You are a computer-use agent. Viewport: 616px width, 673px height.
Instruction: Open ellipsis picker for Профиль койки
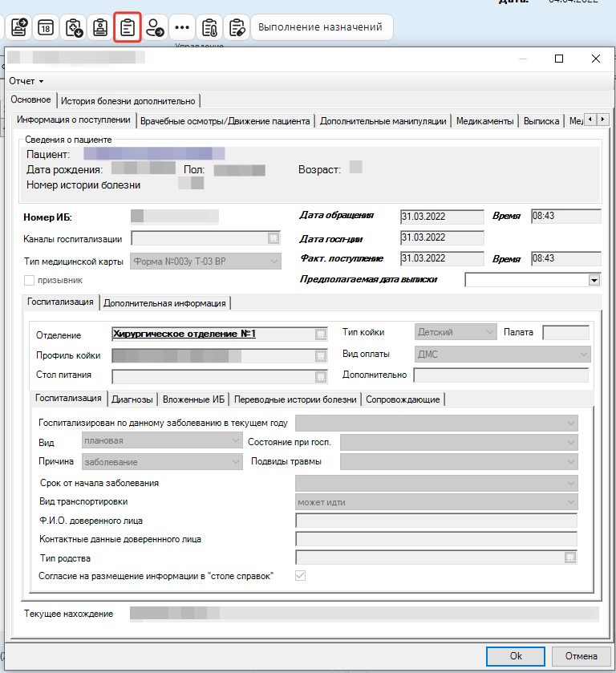(x=321, y=355)
